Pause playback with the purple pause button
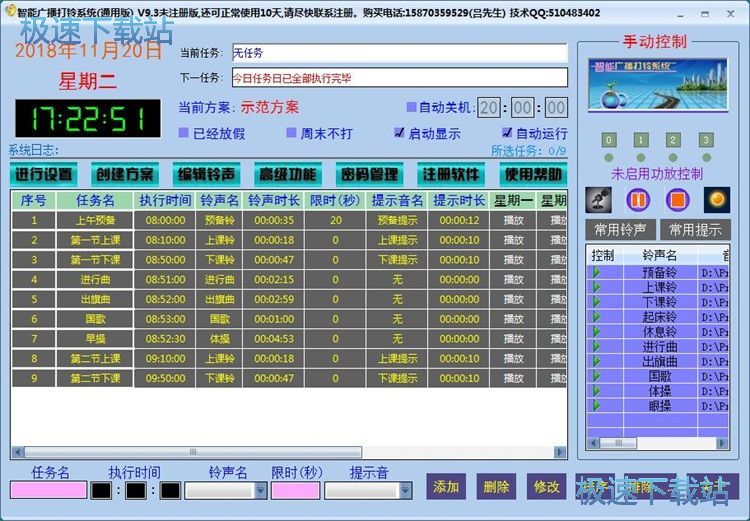Screen dimensions: 750x521 pos(638,200)
